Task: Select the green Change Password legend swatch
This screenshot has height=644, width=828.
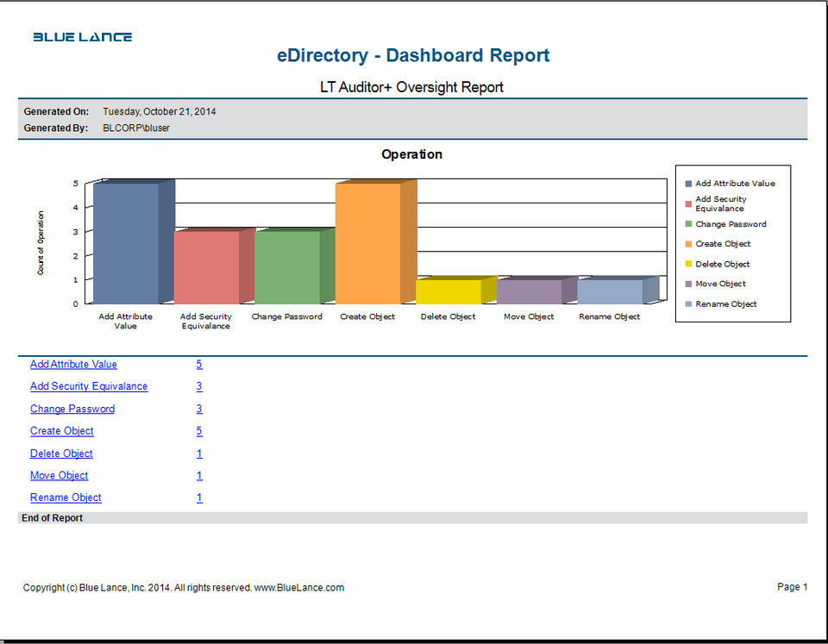Action: pos(688,224)
